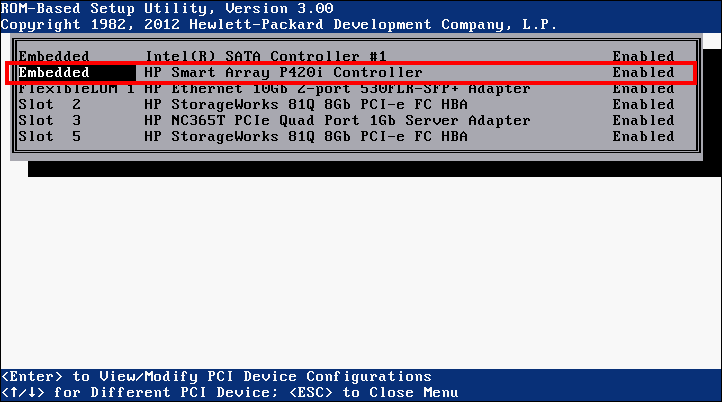Toggle Enabled status on the Slot 2 row
This screenshot has height=402, width=722.
(x=643, y=104)
